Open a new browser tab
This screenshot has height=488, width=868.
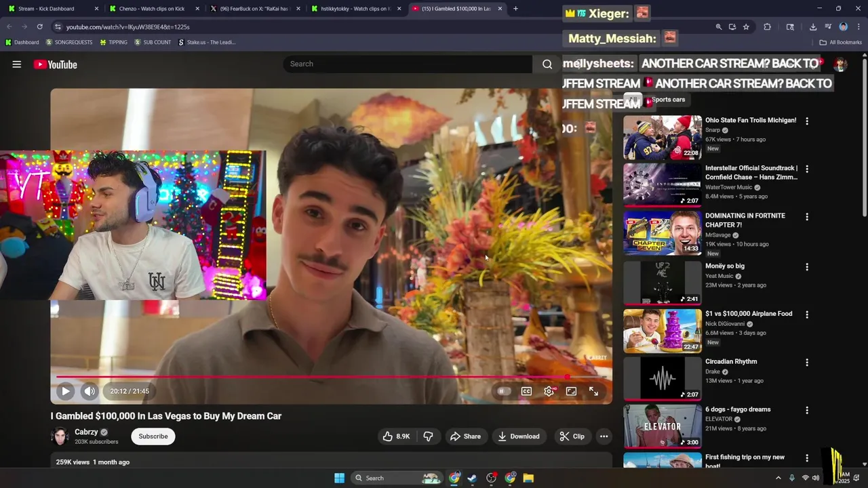[515, 9]
